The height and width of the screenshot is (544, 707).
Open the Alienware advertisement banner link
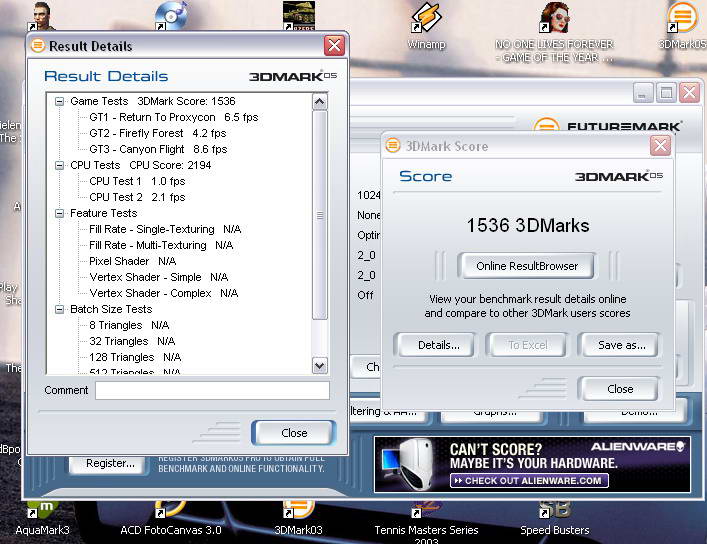point(532,464)
